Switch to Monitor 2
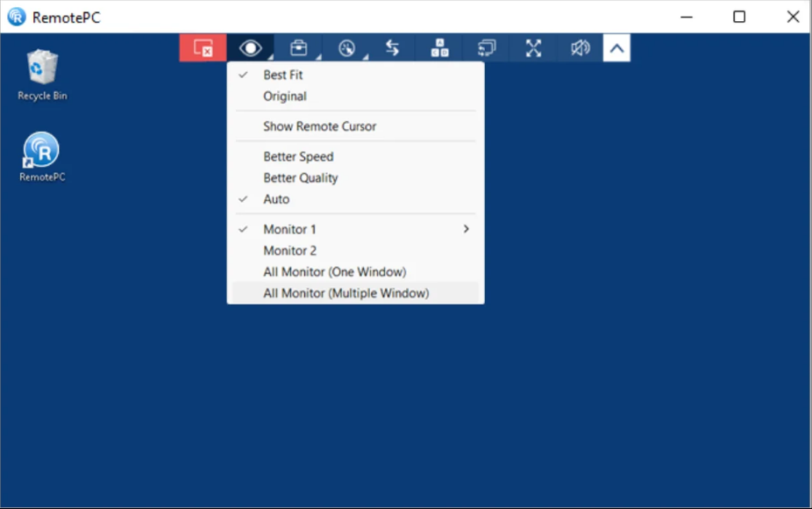812x509 pixels. click(x=289, y=251)
